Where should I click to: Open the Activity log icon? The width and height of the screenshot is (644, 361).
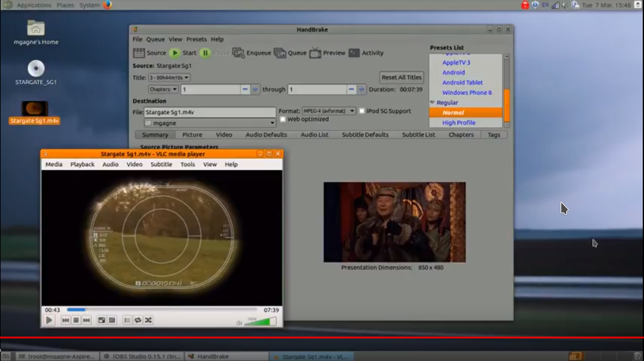point(354,53)
